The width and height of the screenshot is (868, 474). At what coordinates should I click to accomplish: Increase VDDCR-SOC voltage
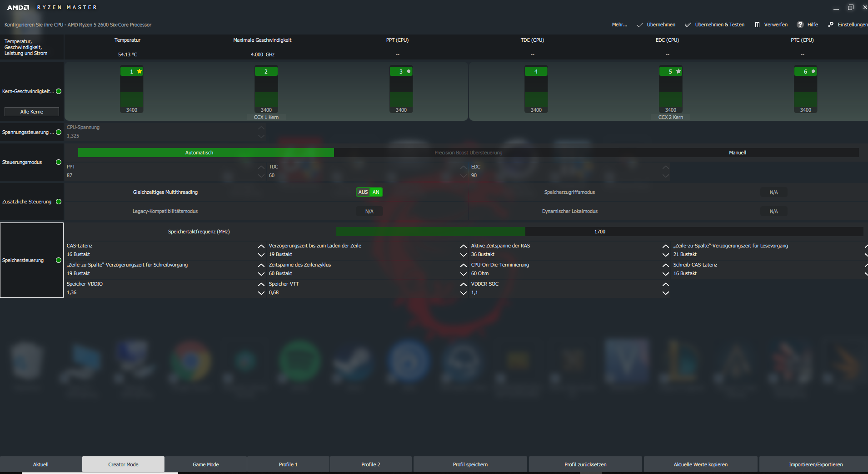[x=666, y=284]
